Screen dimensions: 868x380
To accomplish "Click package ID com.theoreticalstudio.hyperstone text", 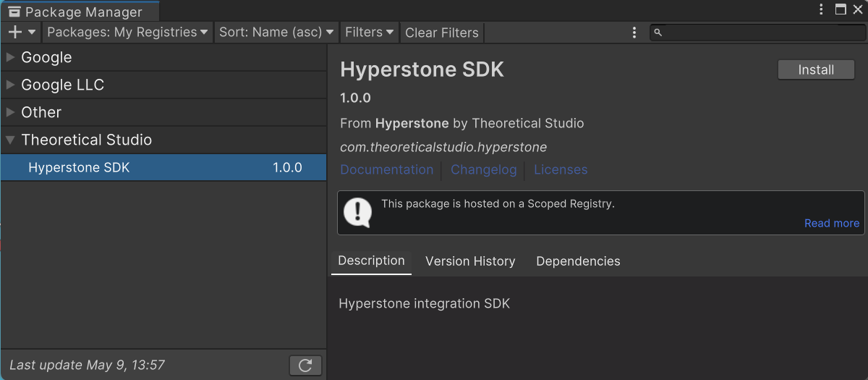I will (443, 147).
